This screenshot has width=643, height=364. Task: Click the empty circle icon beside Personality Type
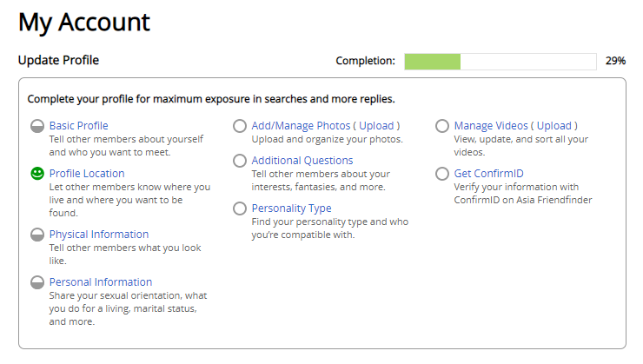(x=240, y=208)
